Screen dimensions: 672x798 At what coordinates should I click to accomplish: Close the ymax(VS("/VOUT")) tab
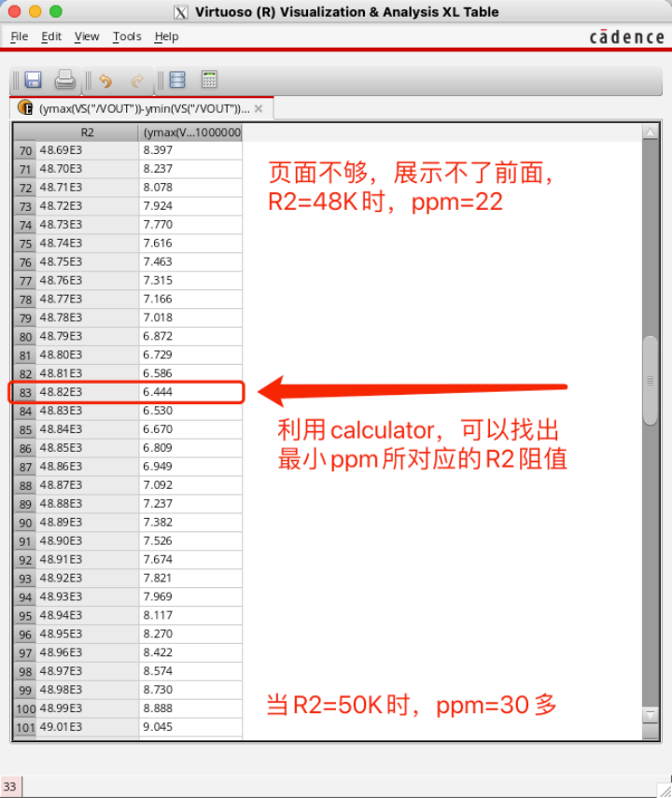coord(259,108)
